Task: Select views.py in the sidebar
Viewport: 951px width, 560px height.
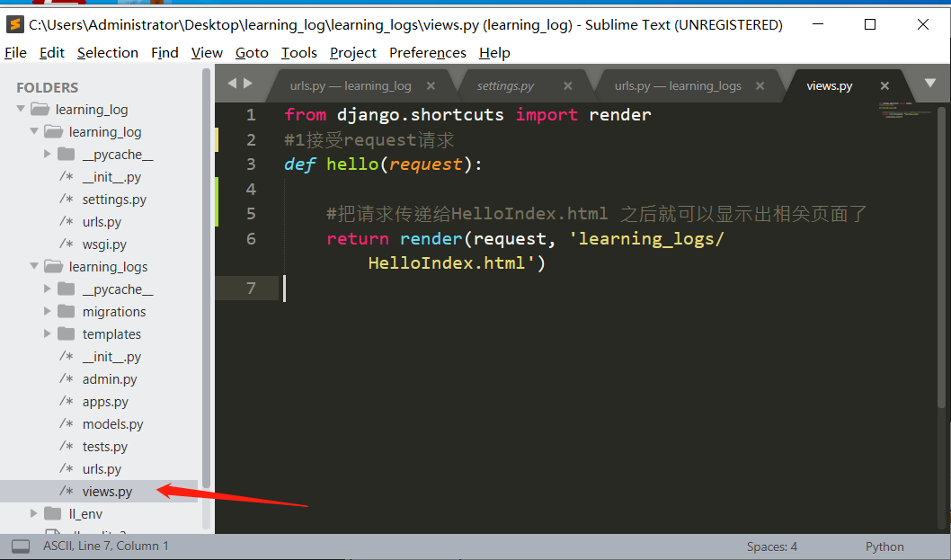Action: pos(107,492)
